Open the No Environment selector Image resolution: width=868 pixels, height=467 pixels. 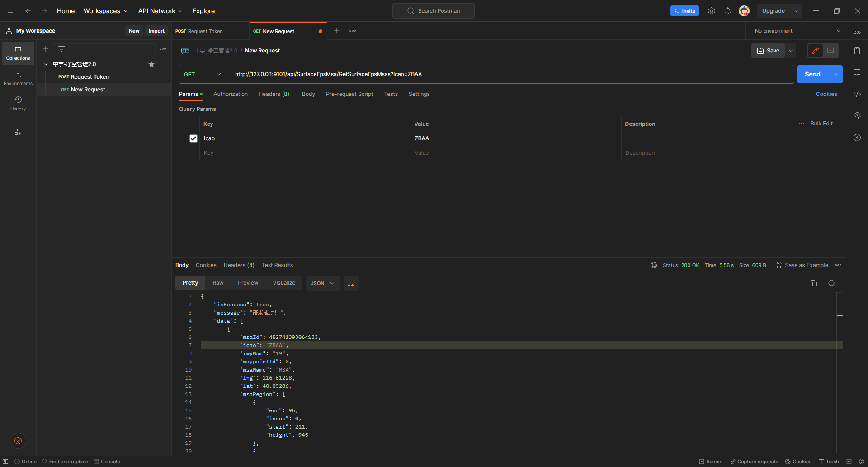click(x=797, y=31)
